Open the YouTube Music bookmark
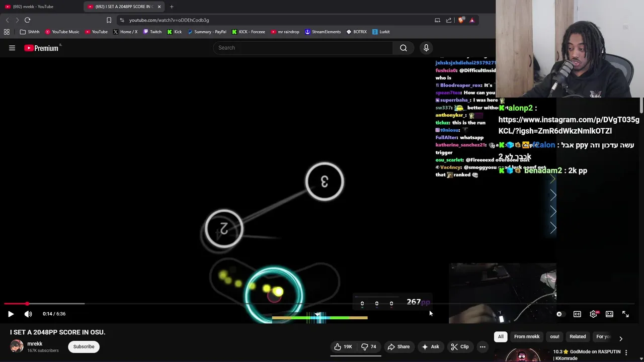Viewport: 644px width, 362px height. coord(62,32)
